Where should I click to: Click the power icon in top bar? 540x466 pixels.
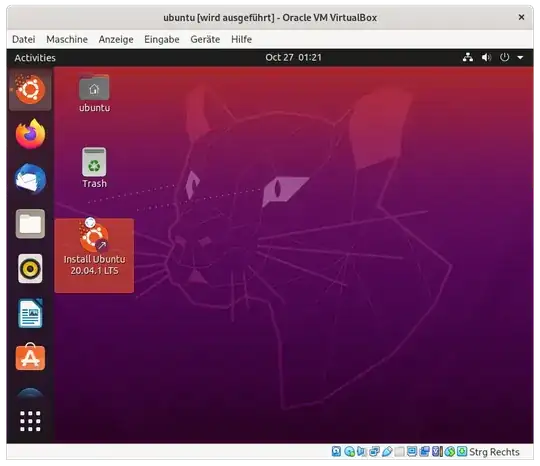click(504, 57)
